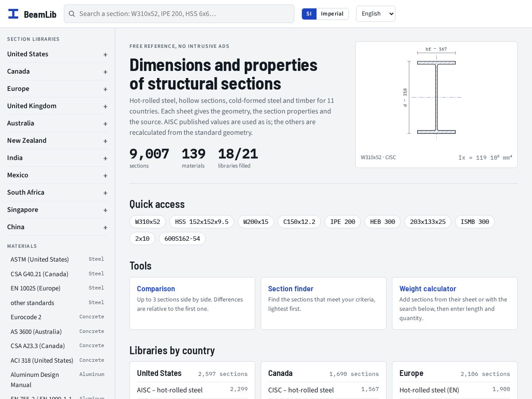Focus the section search field

pyautogui.click(x=179, y=14)
